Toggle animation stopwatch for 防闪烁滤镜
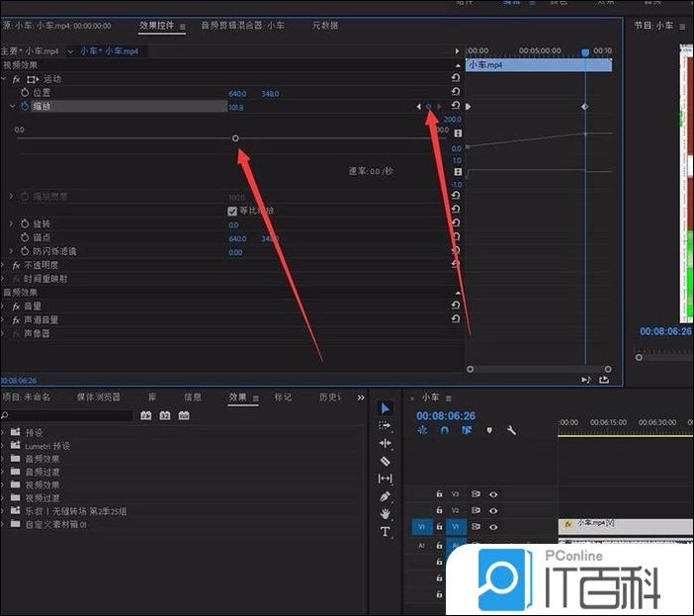This screenshot has height=616, width=694. 25,251
